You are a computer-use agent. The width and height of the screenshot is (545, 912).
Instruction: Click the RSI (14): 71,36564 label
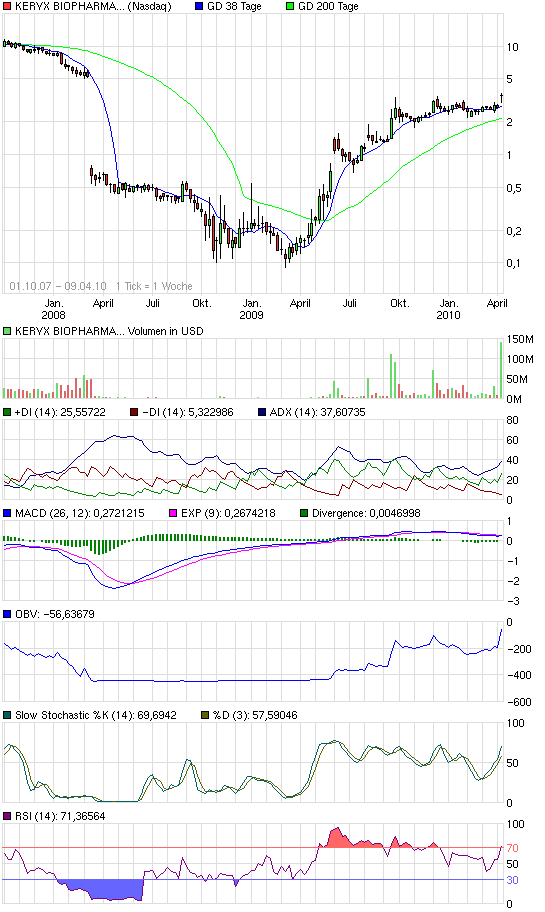(60, 817)
